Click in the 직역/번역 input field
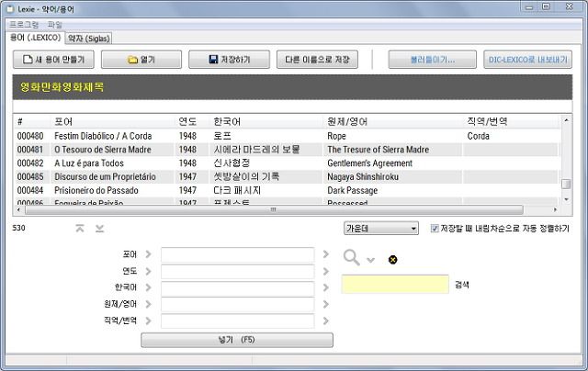The image size is (588, 371). coord(237,321)
